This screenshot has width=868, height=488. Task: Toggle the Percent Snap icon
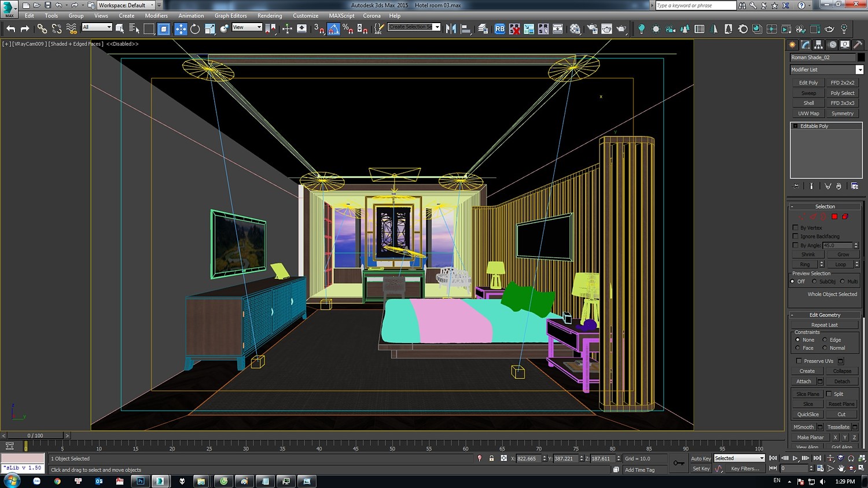pos(348,28)
